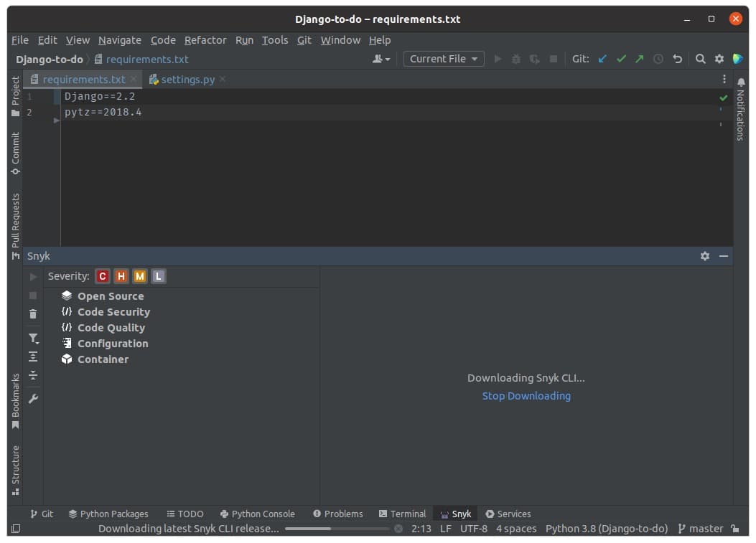Click the Stop Downloading link
The height and width of the screenshot is (543, 756).
coord(526,395)
